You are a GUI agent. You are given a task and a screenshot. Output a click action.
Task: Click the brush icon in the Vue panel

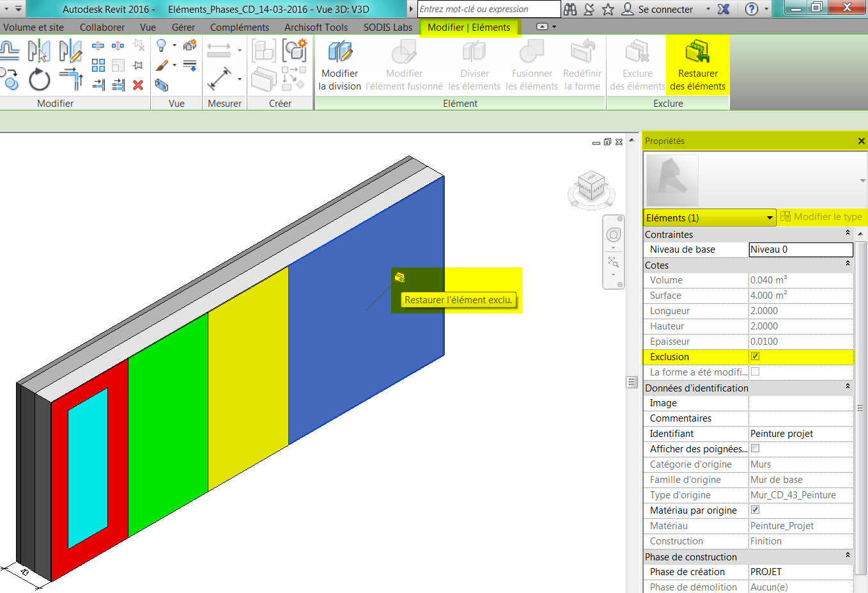click(x=162, y=65)
